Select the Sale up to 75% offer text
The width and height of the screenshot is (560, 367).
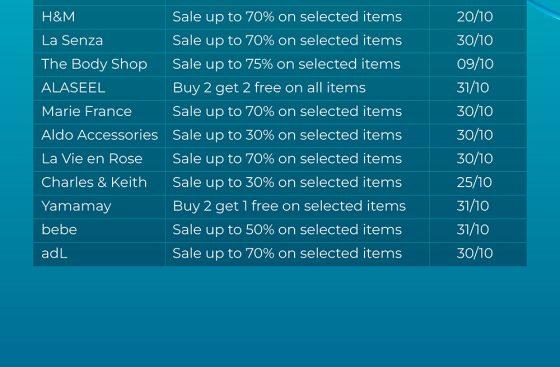pyautogui.click(x=286, y=64)
